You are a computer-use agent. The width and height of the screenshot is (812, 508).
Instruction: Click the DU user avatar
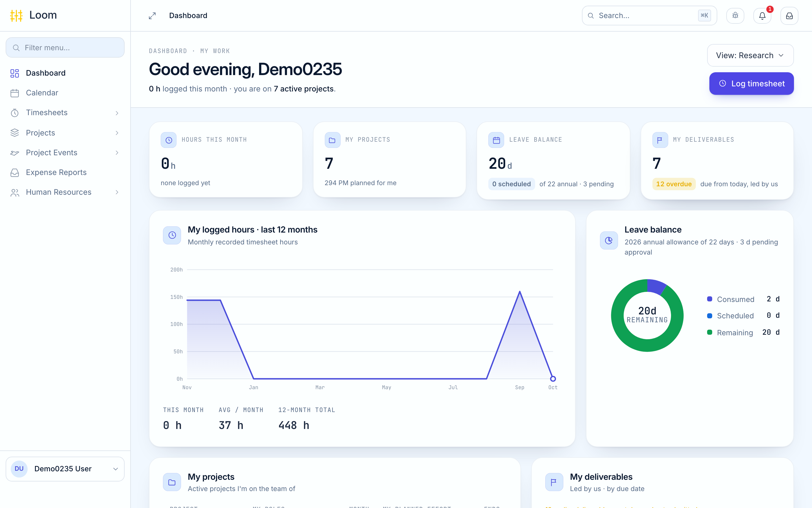pyautogui.click(x=19, y=469)
